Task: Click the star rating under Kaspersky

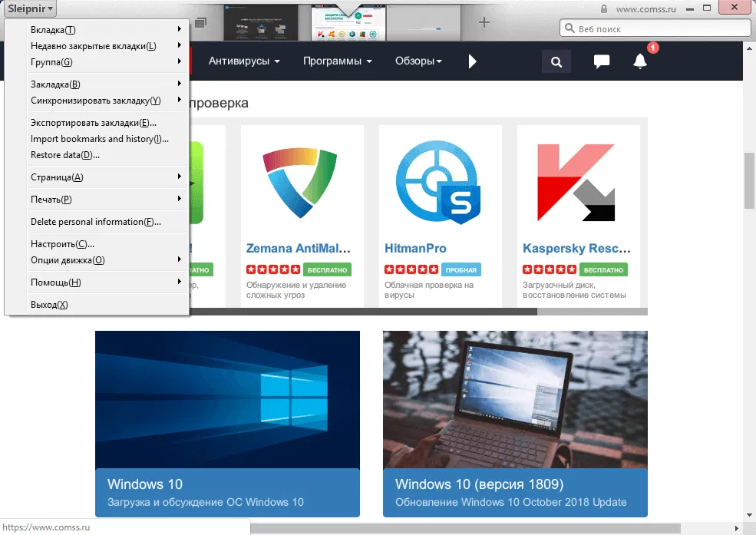Action: click(550, 270)
